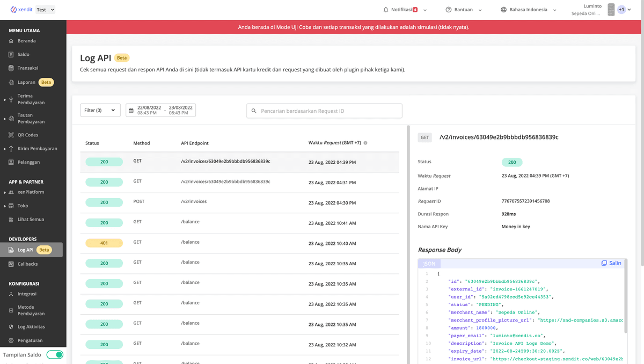Click the notification bell icon

386,10
